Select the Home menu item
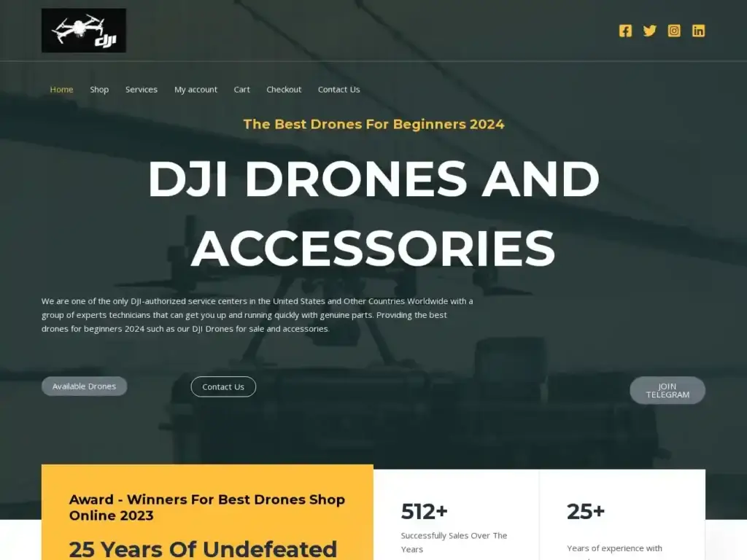Viewport: 747px width, 560px height. (61, 89)
